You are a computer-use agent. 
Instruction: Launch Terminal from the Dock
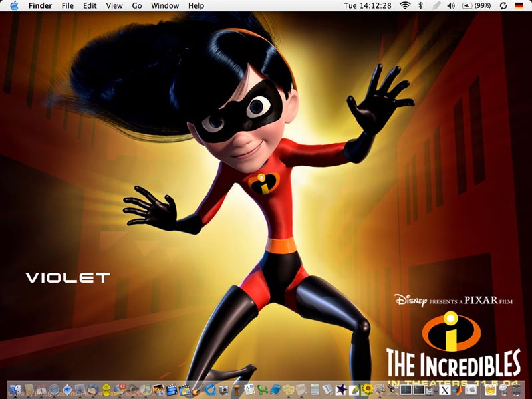coord(419,390)
